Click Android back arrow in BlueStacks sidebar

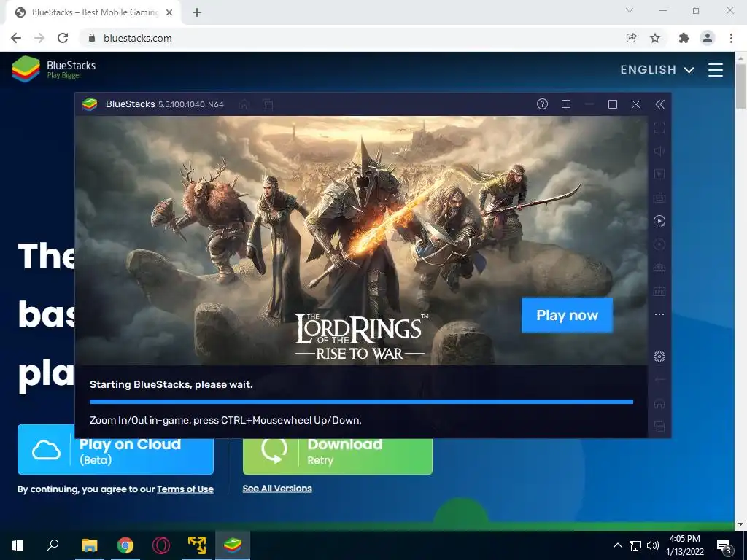click(x=659, y=380)
